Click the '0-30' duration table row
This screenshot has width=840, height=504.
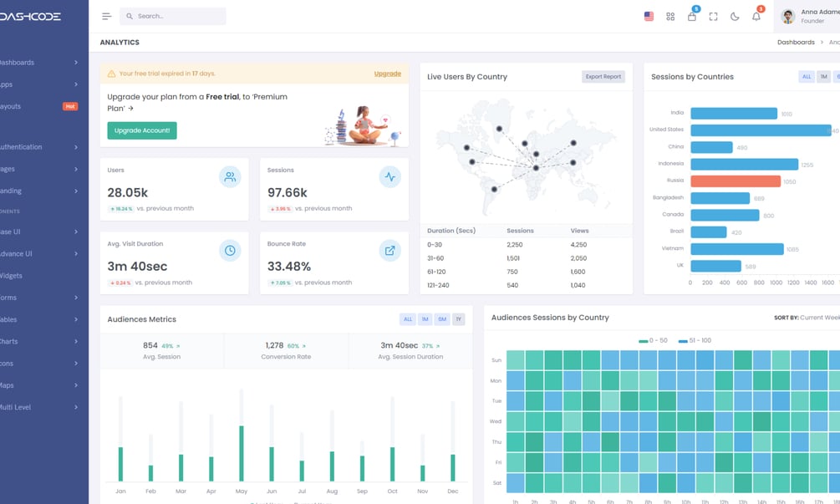(x=526, y=245)
